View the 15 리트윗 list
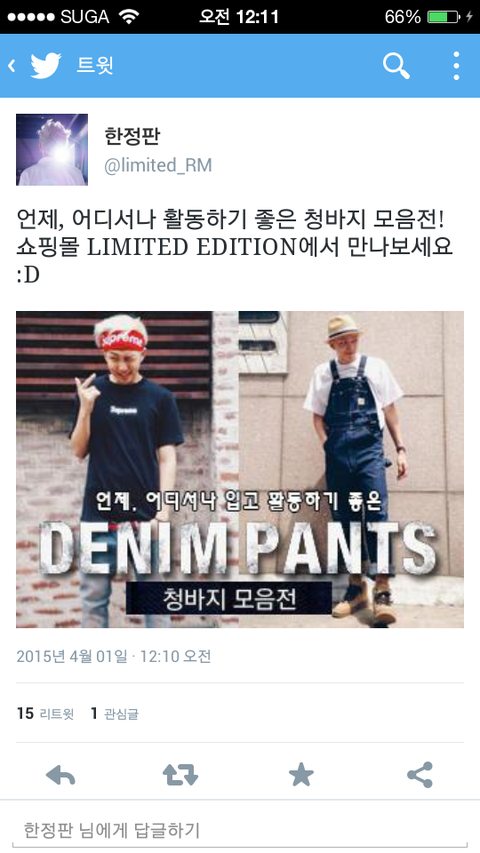480x853 pixels. tap(45, 713)
